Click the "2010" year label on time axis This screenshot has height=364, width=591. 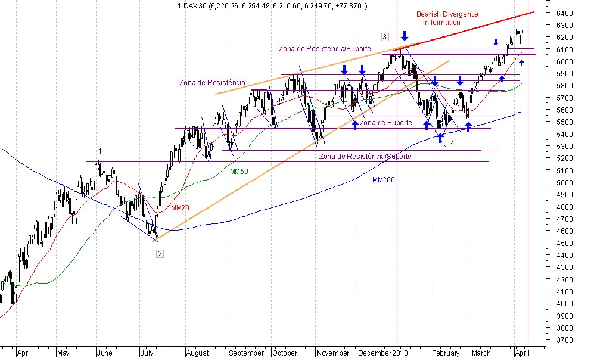tap(400, 353)
